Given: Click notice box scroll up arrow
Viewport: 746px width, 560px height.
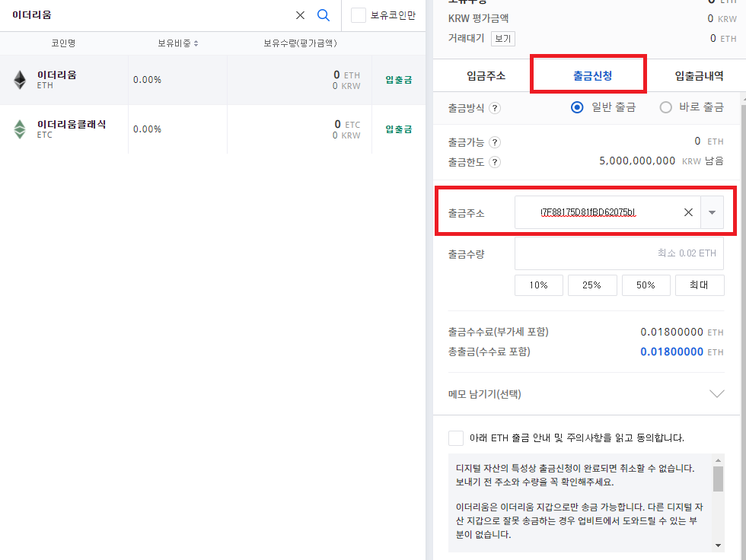Looking at the screenshot, I should tap(718, 460).
